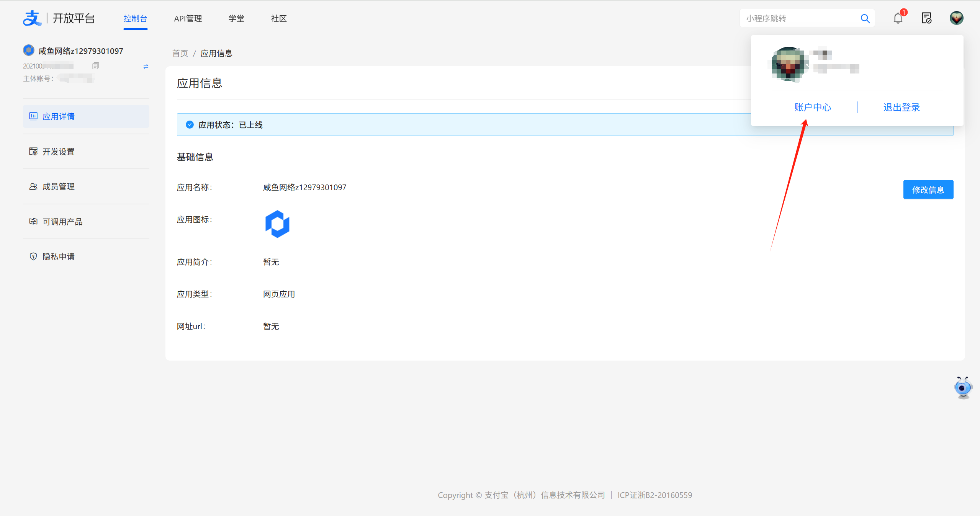
Task: Click the 应用详情 sidebar icon
Action: [33, 116]
